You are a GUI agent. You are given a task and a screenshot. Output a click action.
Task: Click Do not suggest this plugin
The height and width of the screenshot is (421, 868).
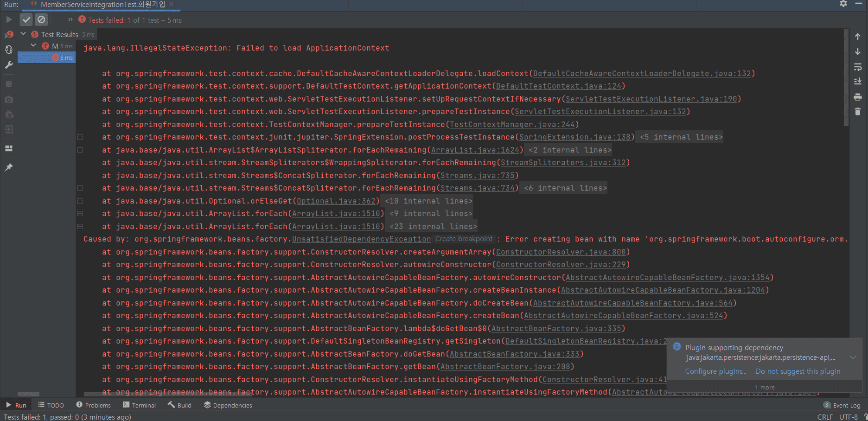798,371
